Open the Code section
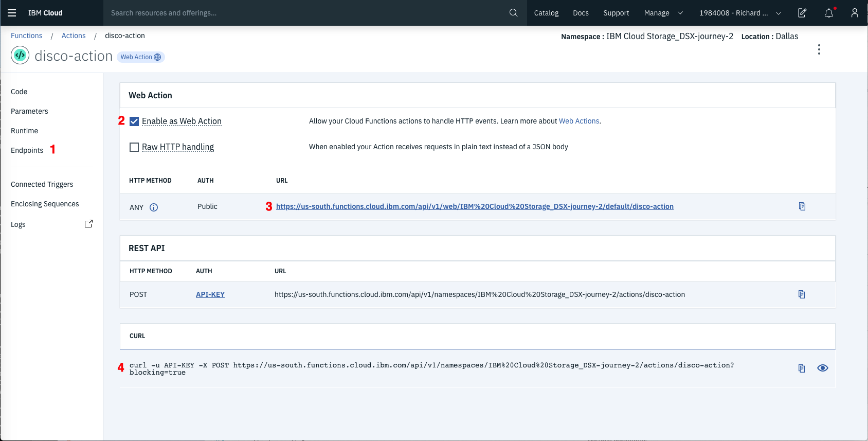Image resolution: width=868 pixels, height=441 pixels. [19, 92]
